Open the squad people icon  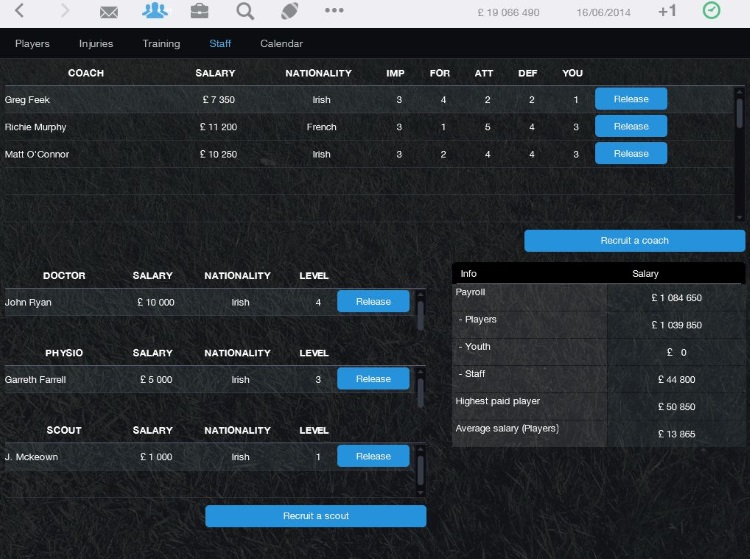154,10
